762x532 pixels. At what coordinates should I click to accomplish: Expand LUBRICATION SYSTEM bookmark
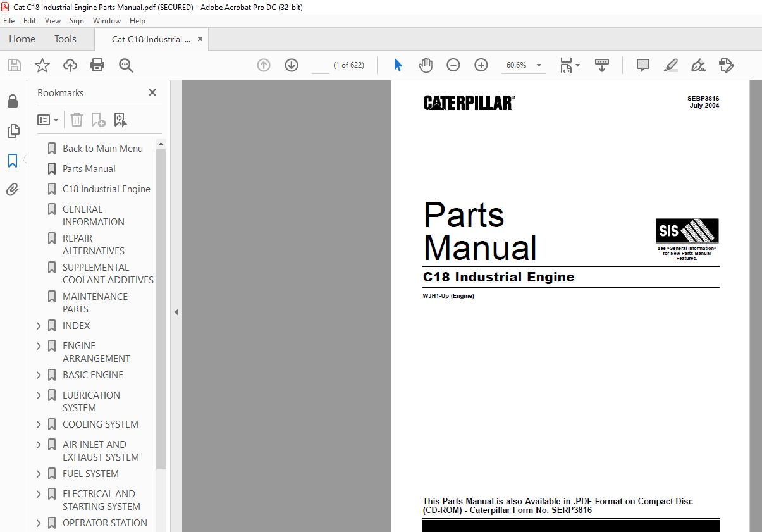(39, 395)
